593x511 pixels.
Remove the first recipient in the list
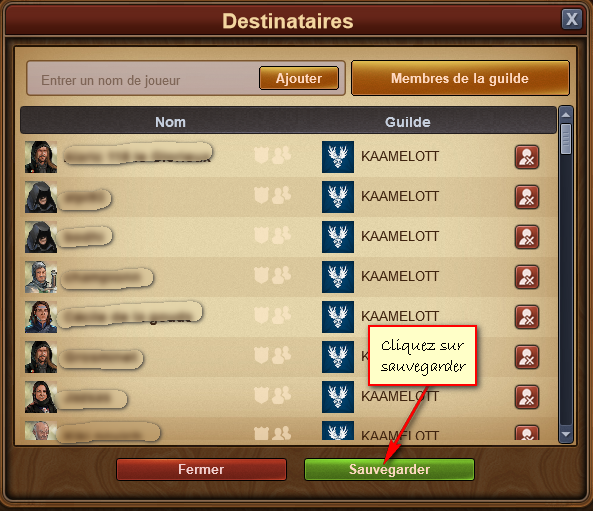click(x=527, y=157)
